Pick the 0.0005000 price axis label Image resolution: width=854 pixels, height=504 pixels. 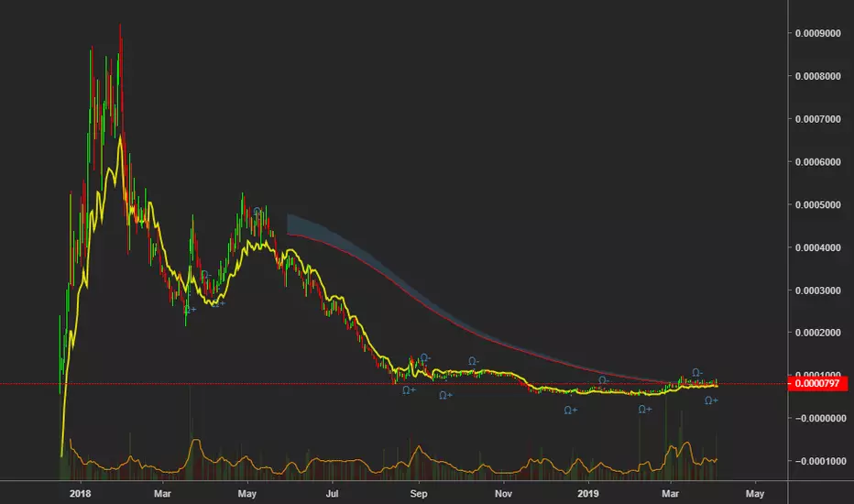(x=817, y=205)
